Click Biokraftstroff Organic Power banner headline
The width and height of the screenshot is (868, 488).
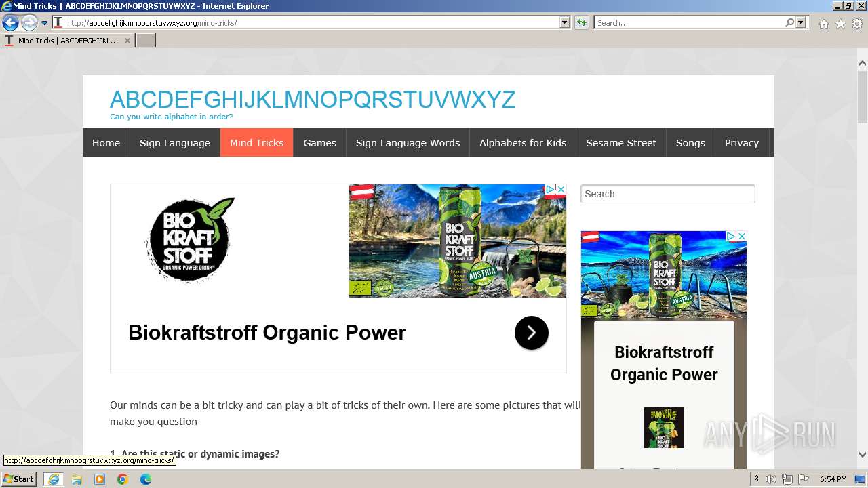pyautogui.click(x=267, y=333)
